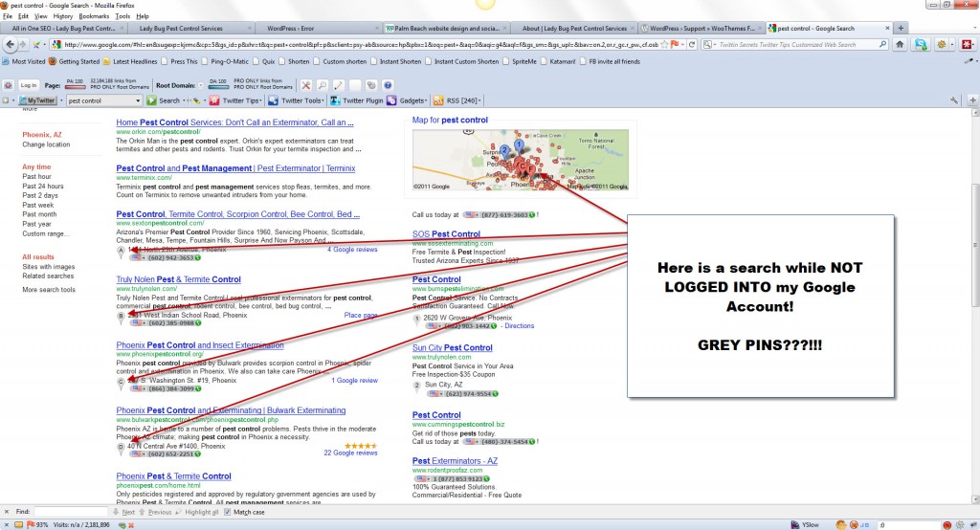Click the web search magnifier icon
Viewport: 980px width, 530px height.
pos(882,44)
